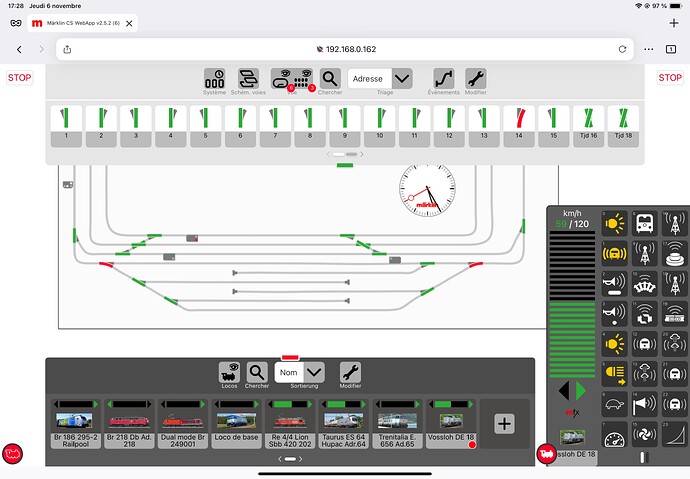
Task: Add a new locomotive with plus button
Action: (504, 424)
